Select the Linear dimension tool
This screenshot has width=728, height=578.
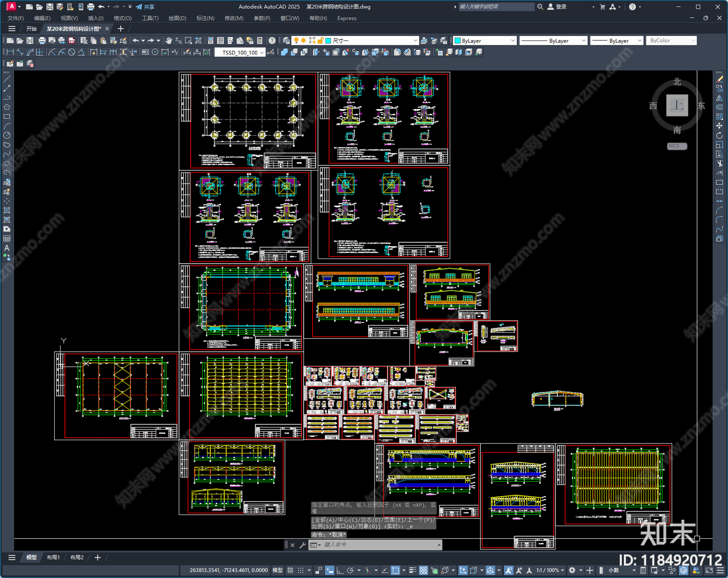pyautogui.click(x=10, y=52)
